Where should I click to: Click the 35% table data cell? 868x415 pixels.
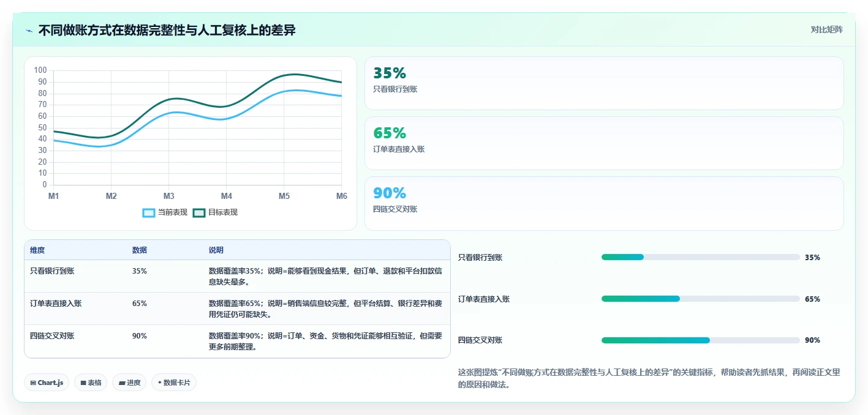[x=140, y=271]
